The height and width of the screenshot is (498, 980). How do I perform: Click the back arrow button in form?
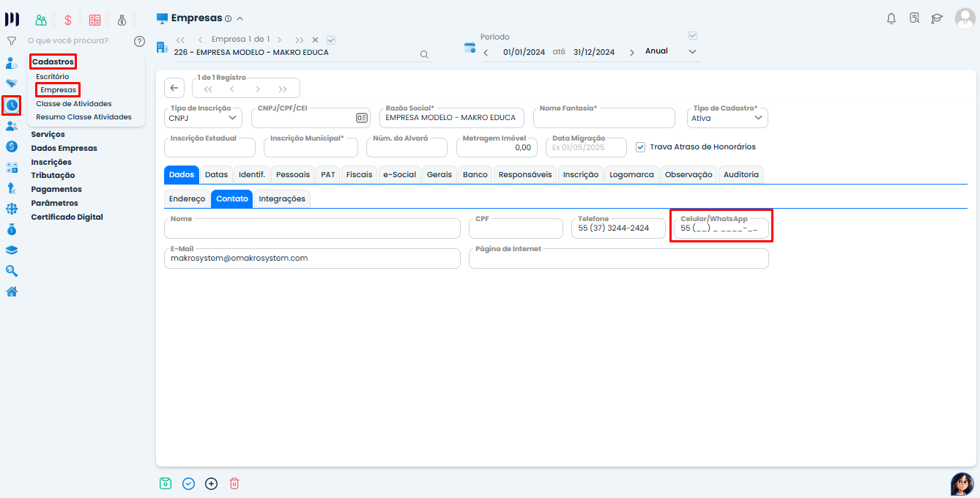pos(174,88)
